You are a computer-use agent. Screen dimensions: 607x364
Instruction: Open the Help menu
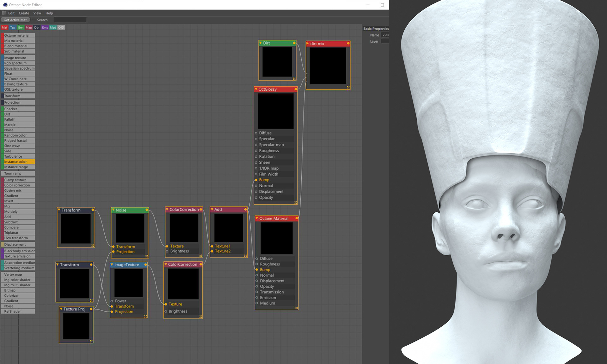click(49, 13)
